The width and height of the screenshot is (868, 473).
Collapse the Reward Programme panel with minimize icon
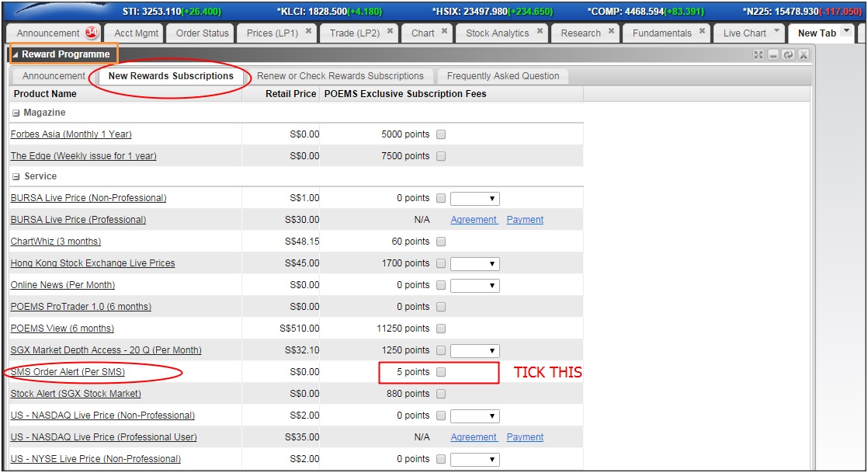[x=773, y=54]
